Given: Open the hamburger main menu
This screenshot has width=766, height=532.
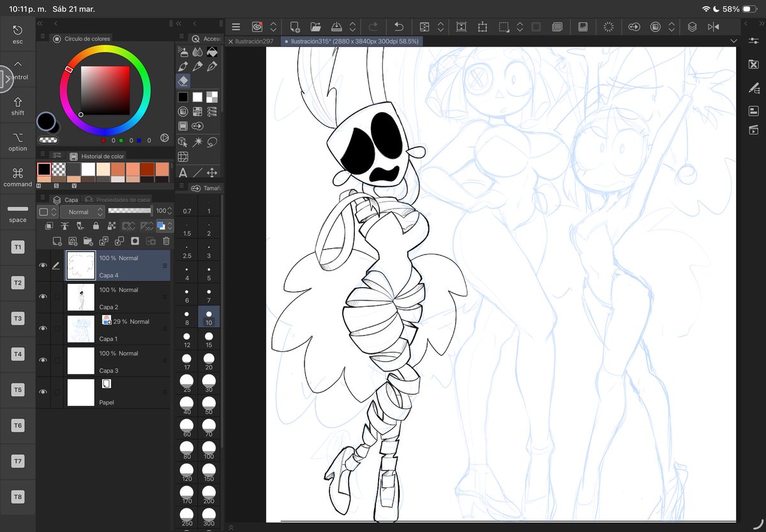Looking at the screenshot, I should point(236,27).
